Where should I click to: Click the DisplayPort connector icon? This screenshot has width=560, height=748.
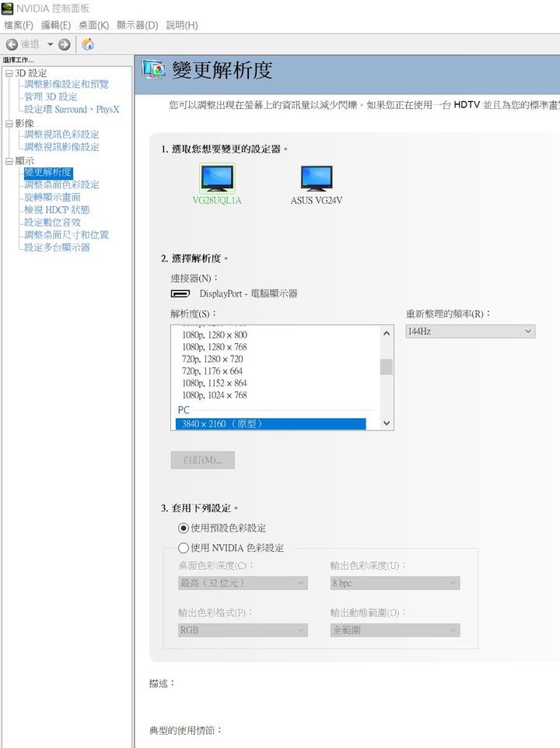(180, 293)
